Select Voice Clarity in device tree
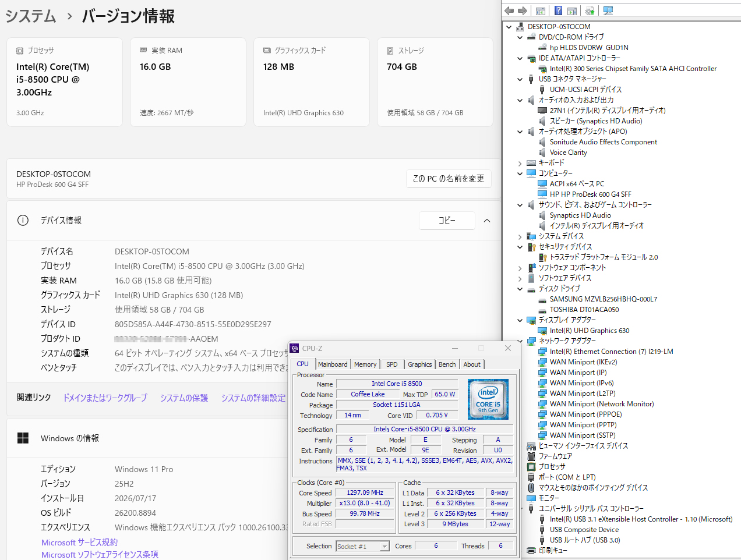Viewport: 741px width, 560px height. click(x=569, y=153)
